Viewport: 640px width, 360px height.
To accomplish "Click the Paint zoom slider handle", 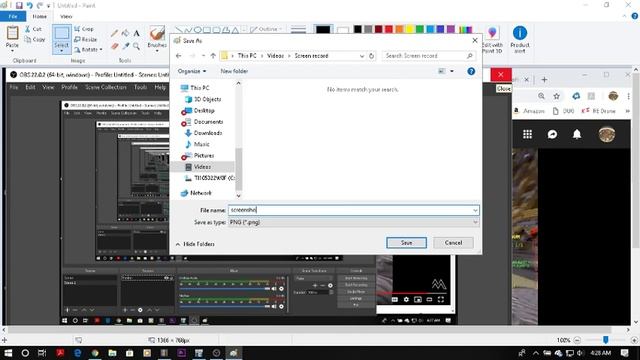I will [606, 340].
